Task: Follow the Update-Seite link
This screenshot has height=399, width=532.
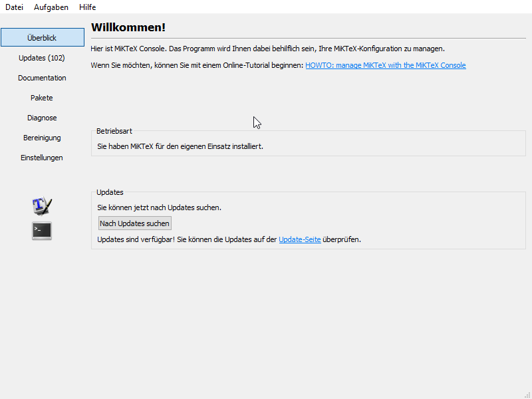Action: [x=299, y=239]
